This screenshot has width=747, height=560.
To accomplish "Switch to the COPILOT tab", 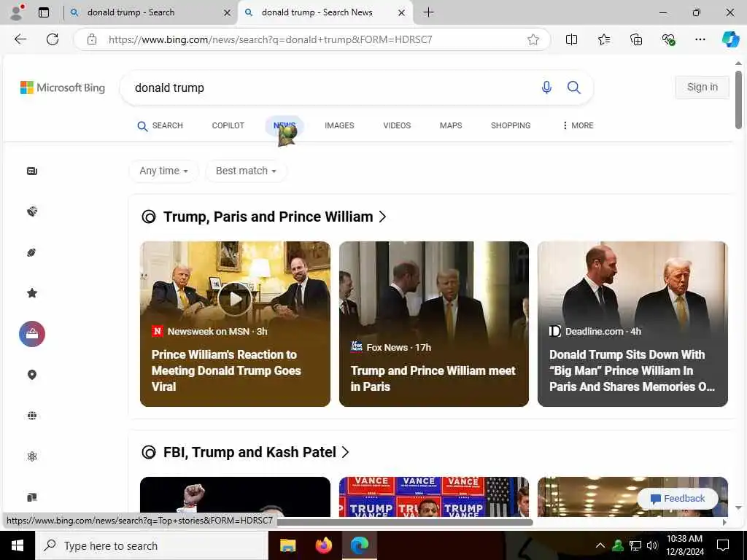I will [x=228, y=125].
